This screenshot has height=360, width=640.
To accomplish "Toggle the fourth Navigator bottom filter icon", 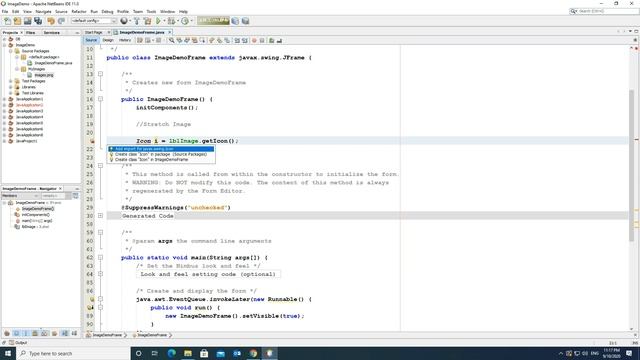I will pos(35,333).
